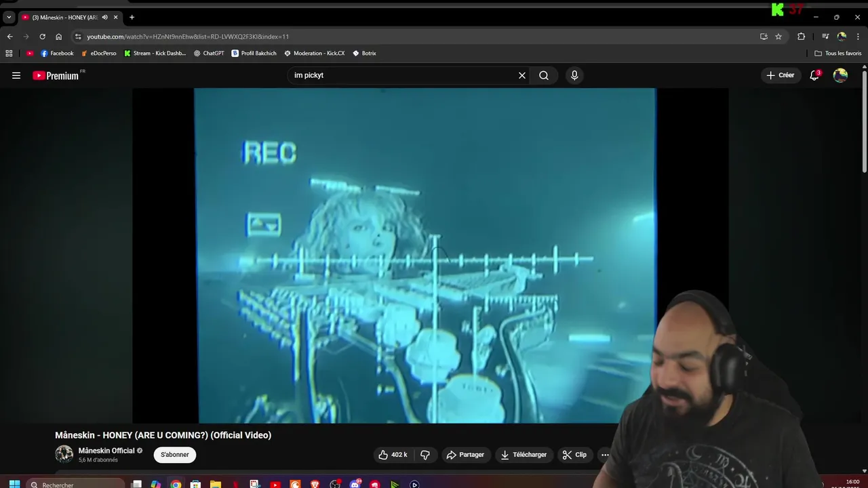The height and width of the screenshot is (488, 868).
Task: Open browser home page button
Action: click(x=58, y=37)
